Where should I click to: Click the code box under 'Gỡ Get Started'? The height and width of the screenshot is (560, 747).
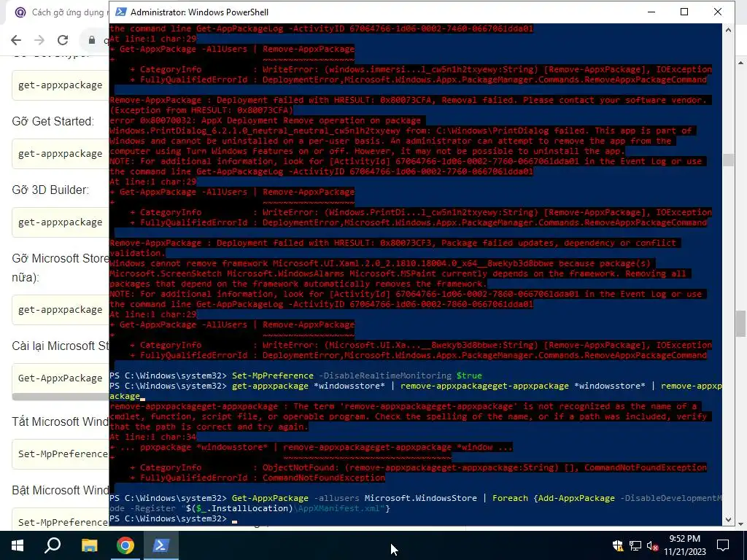point(61,153)
